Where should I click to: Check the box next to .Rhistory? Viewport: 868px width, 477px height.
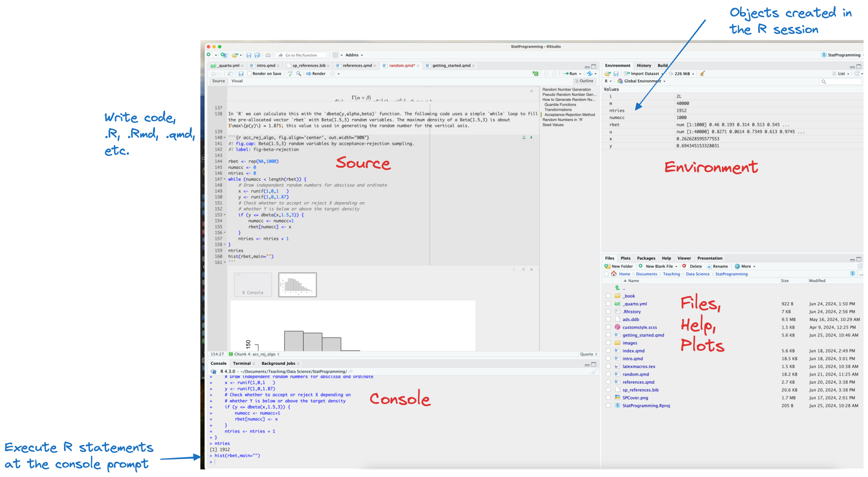point(608,312)
